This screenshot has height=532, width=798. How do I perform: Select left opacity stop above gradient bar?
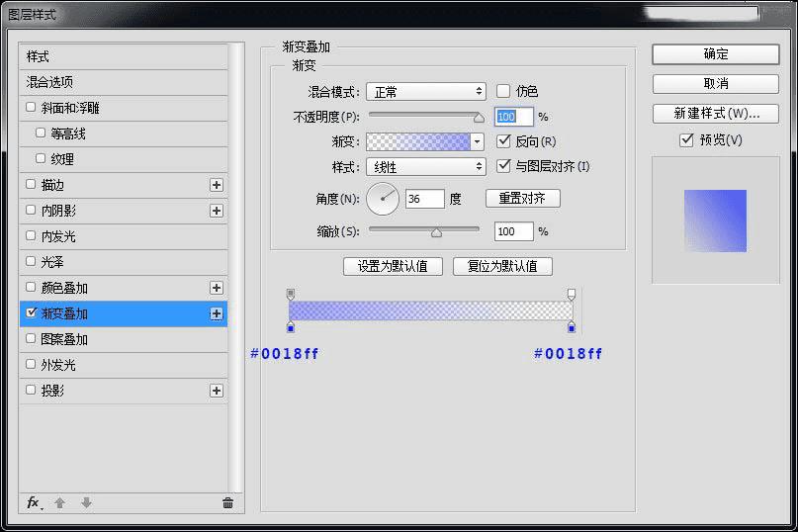point(291,295)
